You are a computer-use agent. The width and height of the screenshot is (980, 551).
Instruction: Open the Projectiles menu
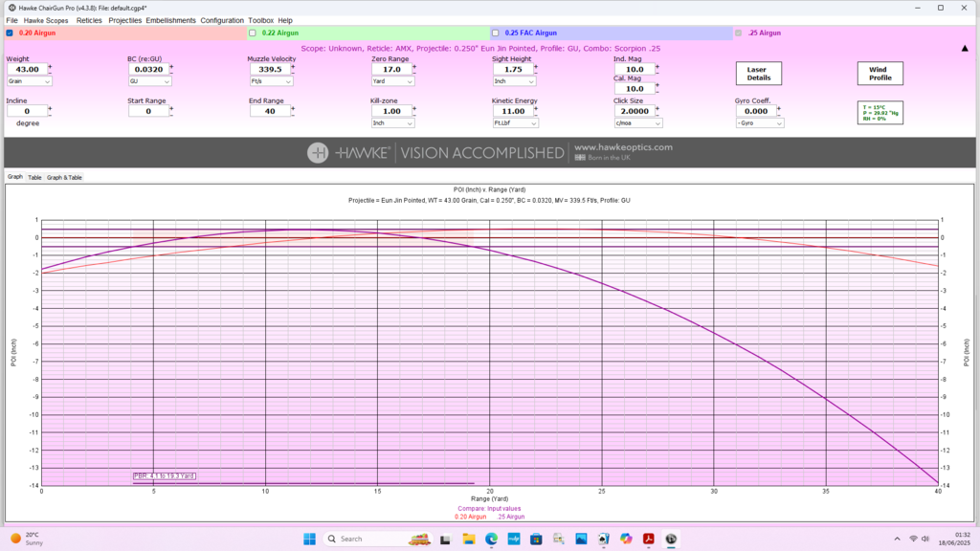124,21
